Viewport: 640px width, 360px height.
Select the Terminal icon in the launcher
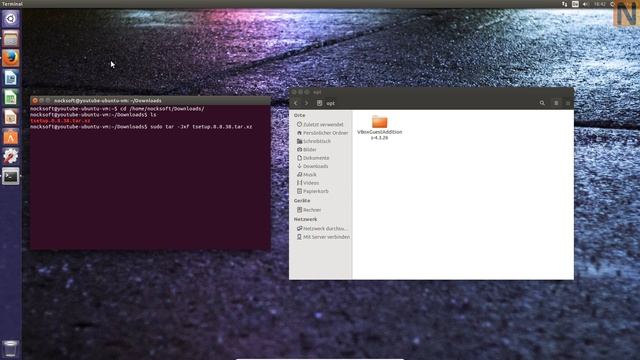click(x=11, y=177)
